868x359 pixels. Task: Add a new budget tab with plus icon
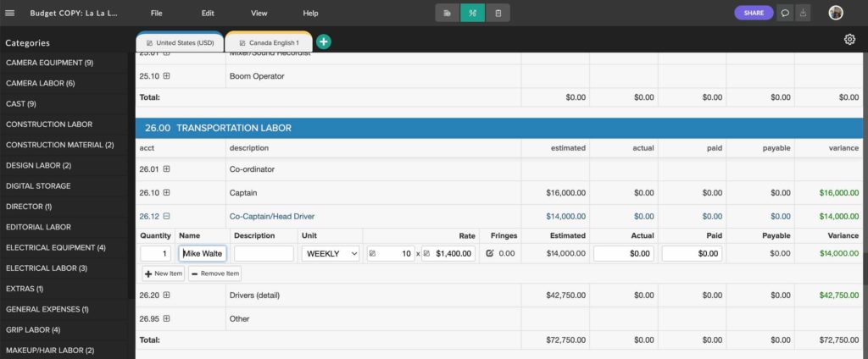tap(324, 41)
